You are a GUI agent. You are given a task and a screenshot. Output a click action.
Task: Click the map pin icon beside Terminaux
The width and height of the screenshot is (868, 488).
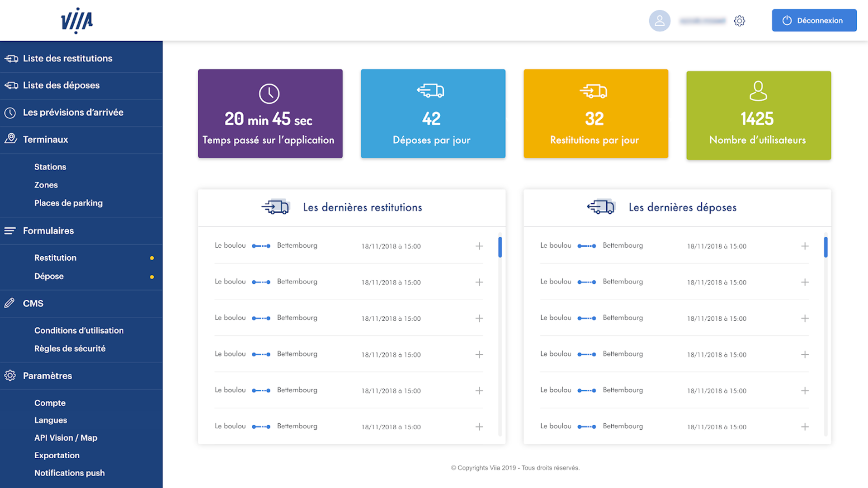pos(11,139)
